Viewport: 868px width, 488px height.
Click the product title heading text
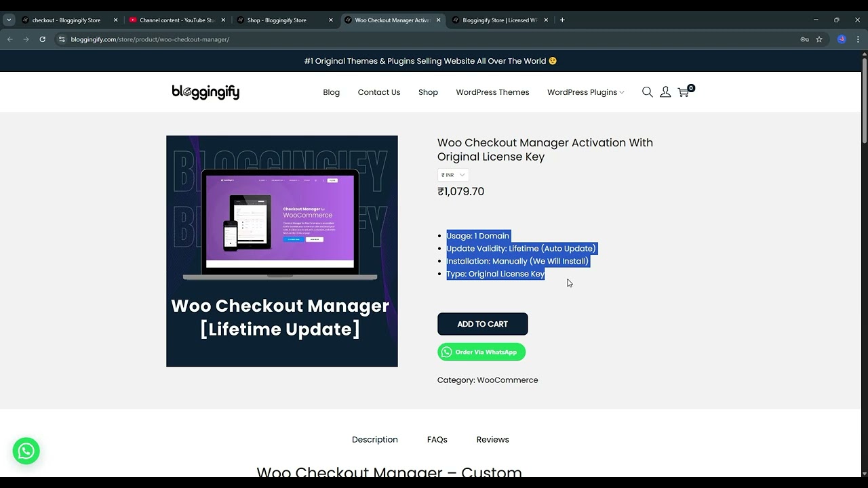[545, 150]
